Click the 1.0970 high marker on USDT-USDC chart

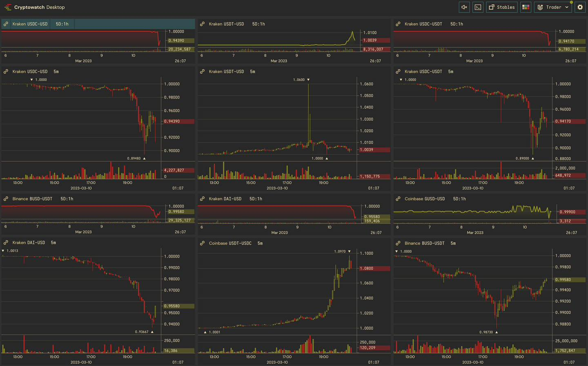tap(342, 252)
